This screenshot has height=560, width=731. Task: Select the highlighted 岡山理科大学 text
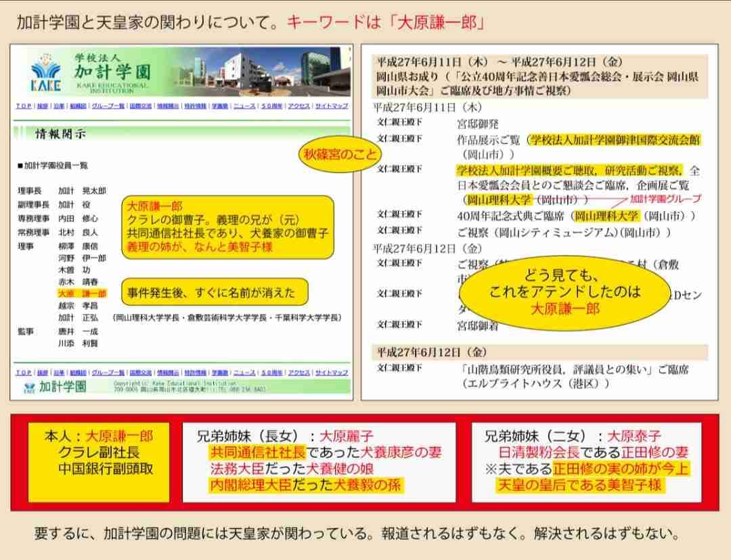click(x=608, y=216)
